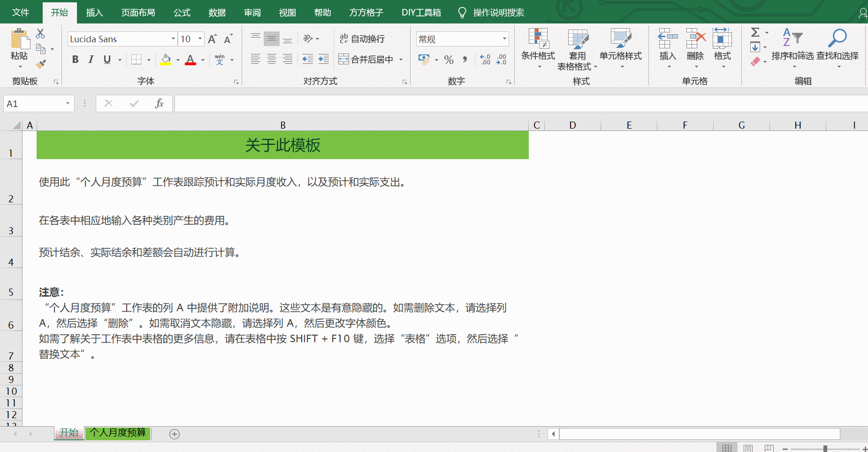Toggle italic formatting

[x=91, y=60]
